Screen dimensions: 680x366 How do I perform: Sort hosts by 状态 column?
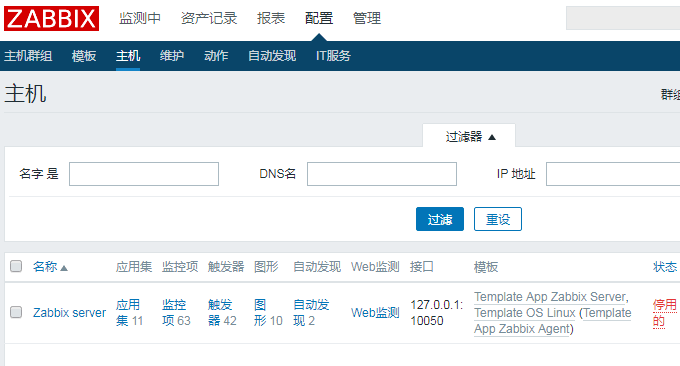[x=665, y=267]
